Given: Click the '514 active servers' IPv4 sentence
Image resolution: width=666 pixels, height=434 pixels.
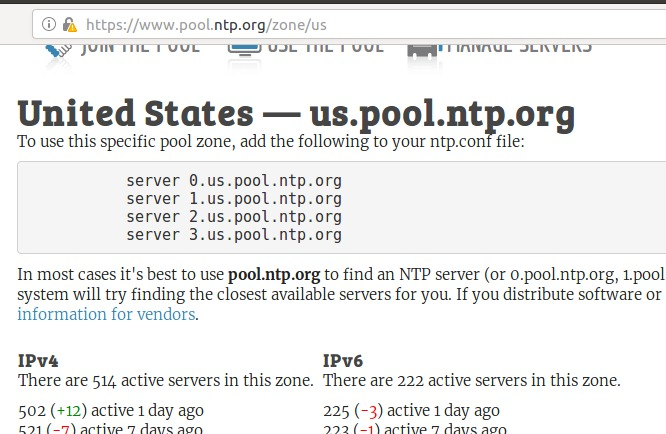Looking at the screenshot, I should click(166, 380).
